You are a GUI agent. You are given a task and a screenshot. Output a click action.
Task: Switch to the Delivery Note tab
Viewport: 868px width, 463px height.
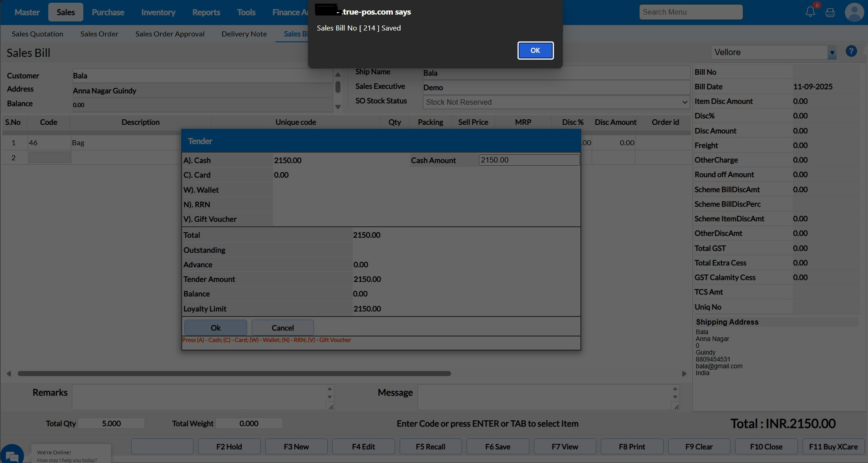244,34
